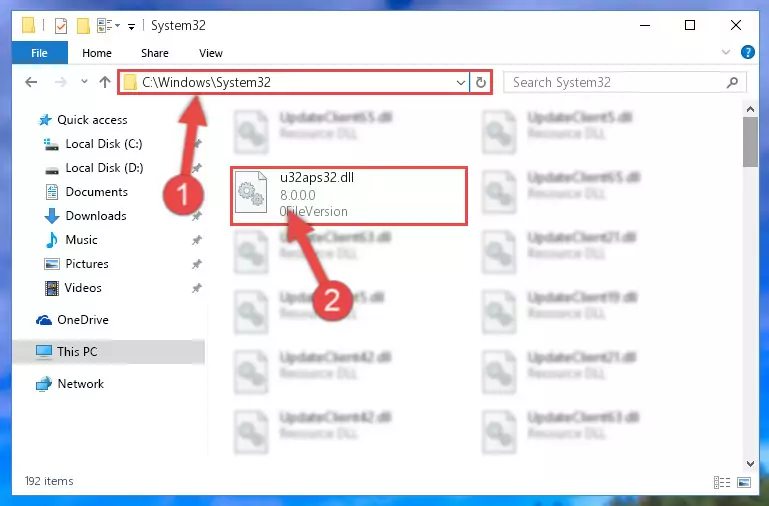
Task: Expand the address bar history dropdown
Action: [x=461, y=82]
